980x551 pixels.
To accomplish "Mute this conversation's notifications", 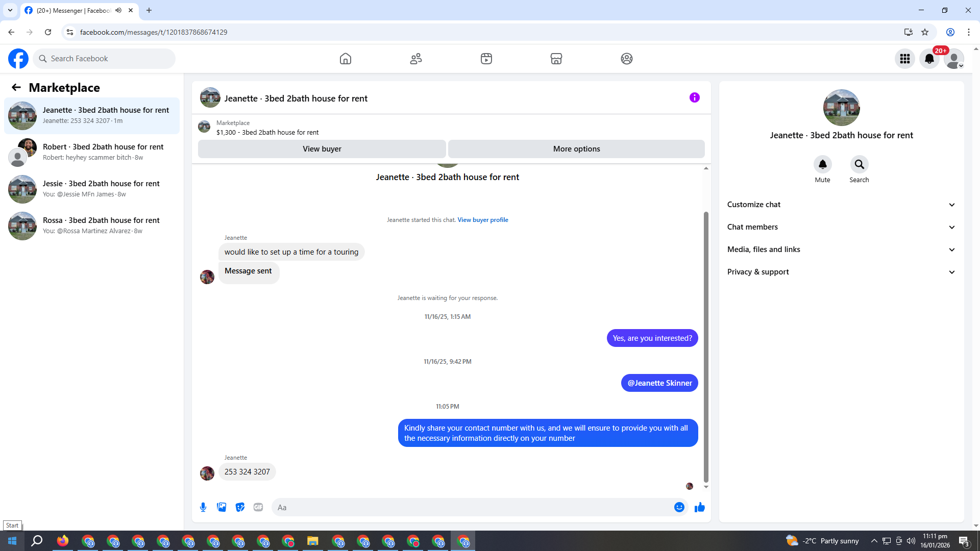I will tap(822, 165).
